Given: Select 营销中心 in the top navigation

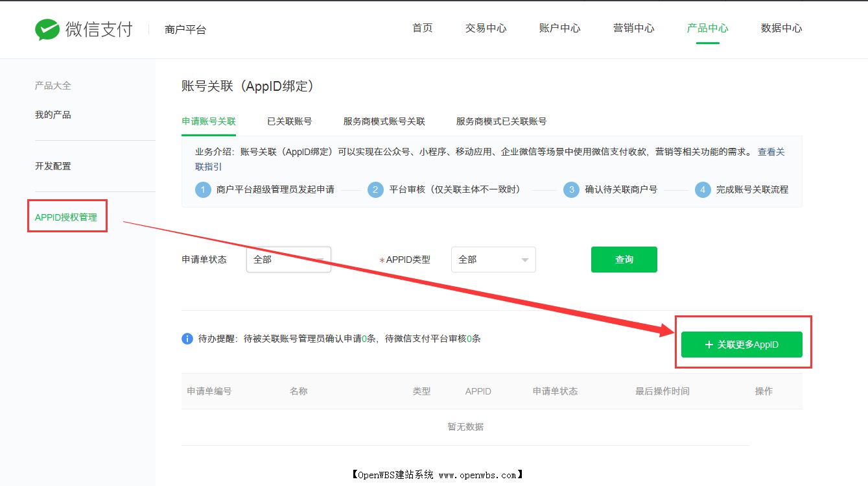Looking at the screenshot, I should [x=633, y=28].
